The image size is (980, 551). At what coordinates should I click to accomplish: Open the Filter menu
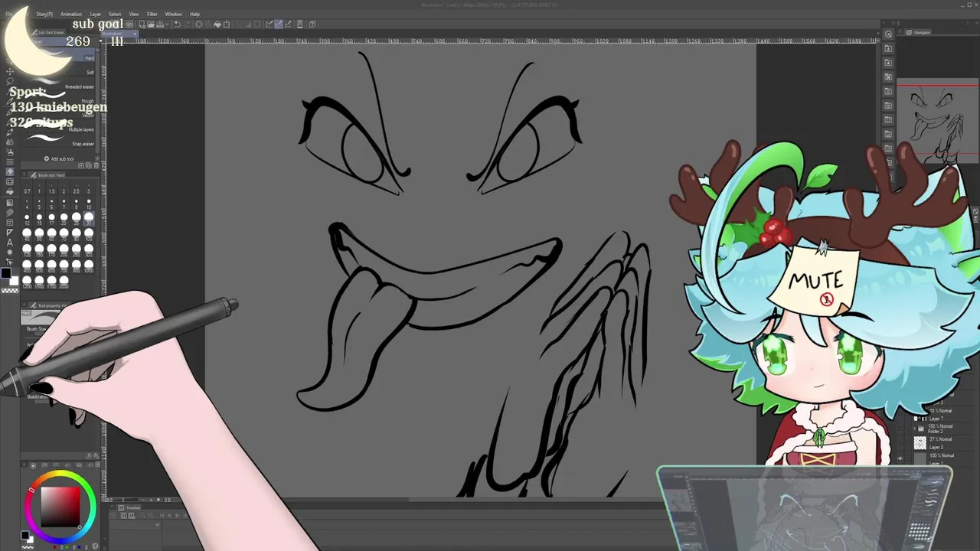(x=152, y=14)
